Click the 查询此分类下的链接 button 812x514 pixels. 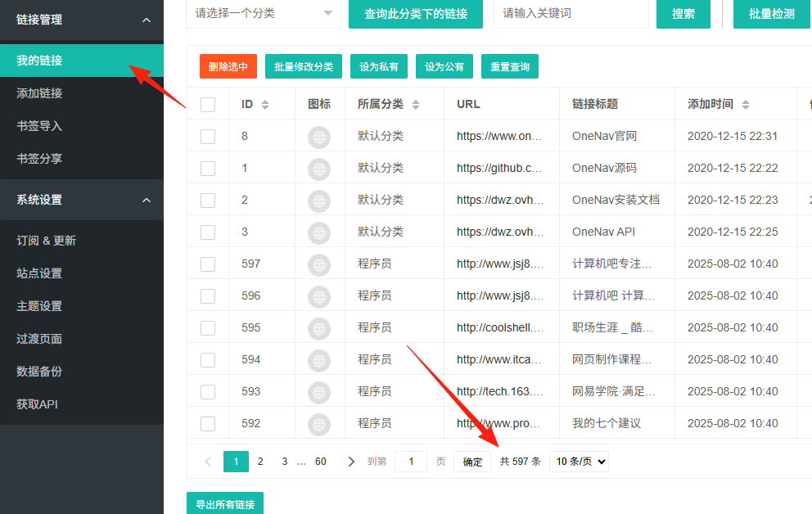[416, 14]
